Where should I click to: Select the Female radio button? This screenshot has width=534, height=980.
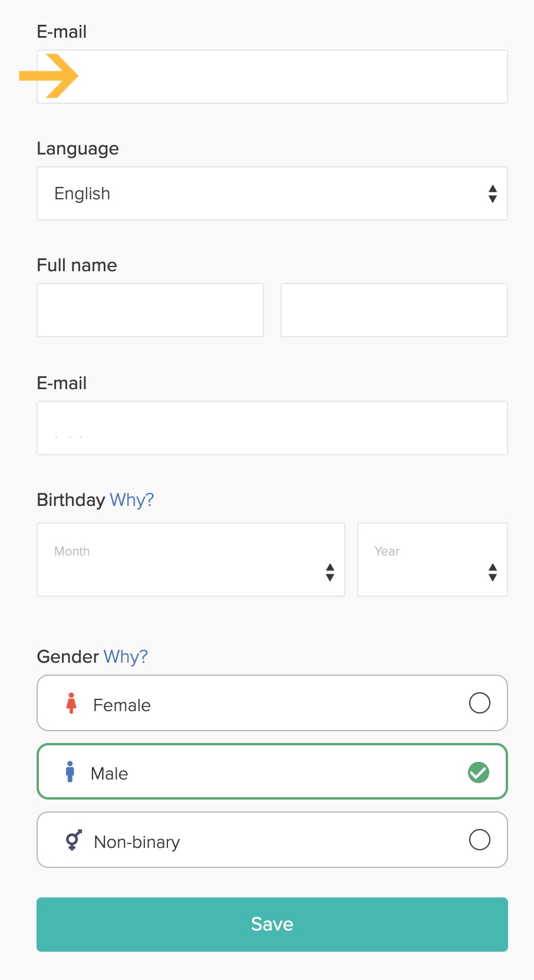(480, 703)
